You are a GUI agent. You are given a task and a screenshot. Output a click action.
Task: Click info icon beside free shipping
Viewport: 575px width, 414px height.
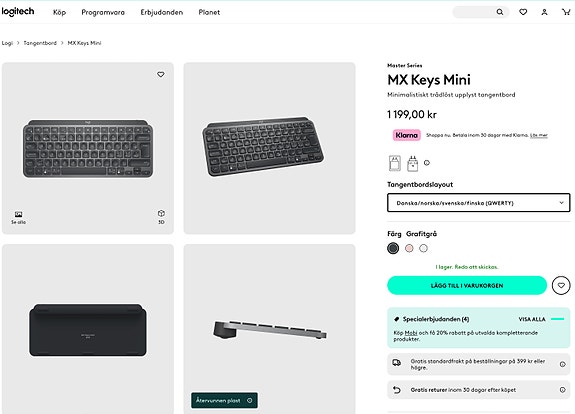click(562, 364)
